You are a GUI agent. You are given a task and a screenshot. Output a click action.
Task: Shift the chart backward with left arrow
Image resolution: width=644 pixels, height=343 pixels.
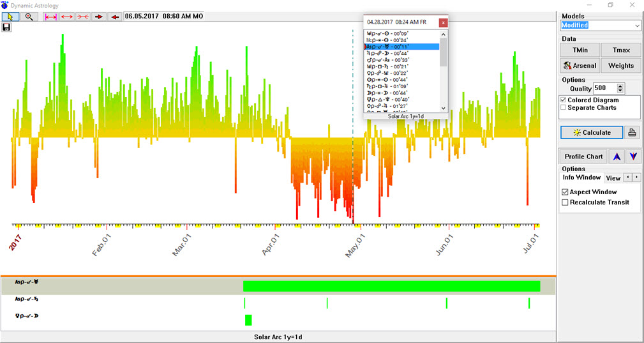(x=114, y=16)
